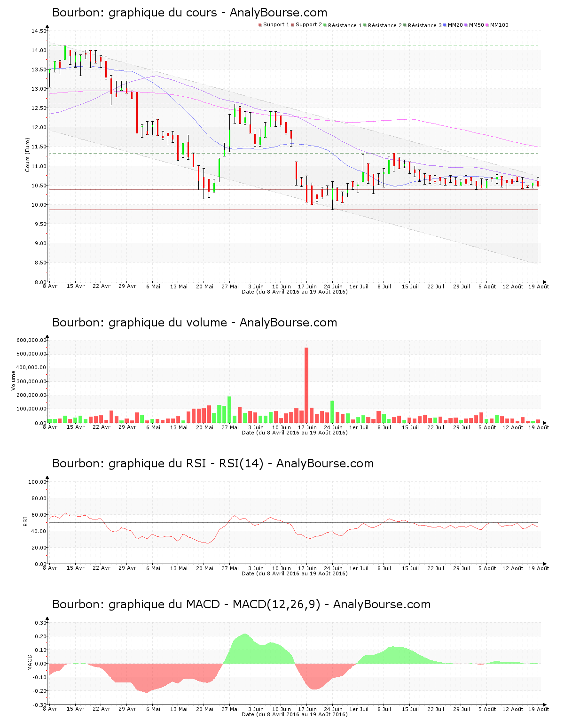Select the 'Résistance 1' legend label
The width and height of the screenshot is (564, 728).
pyautogui.click(x=345, y=25)
